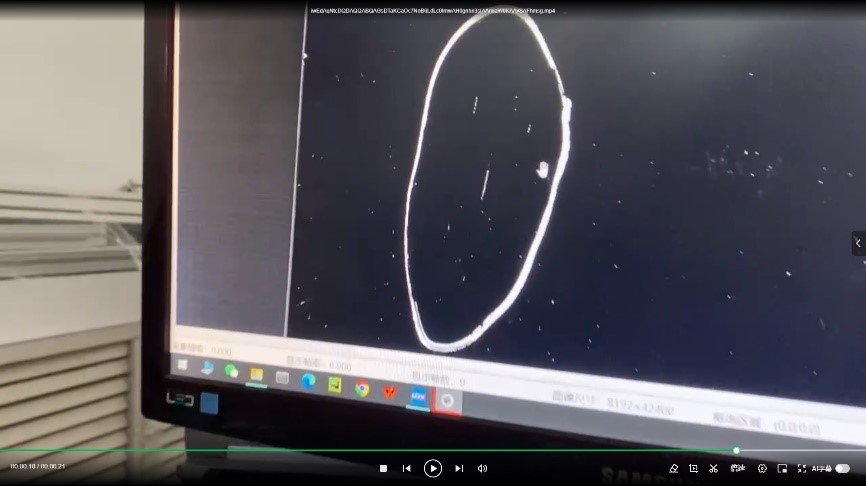This screenshot has height=486, width=866.
Task: Mute the player volume speaker icon
Action: click(482, 468)
